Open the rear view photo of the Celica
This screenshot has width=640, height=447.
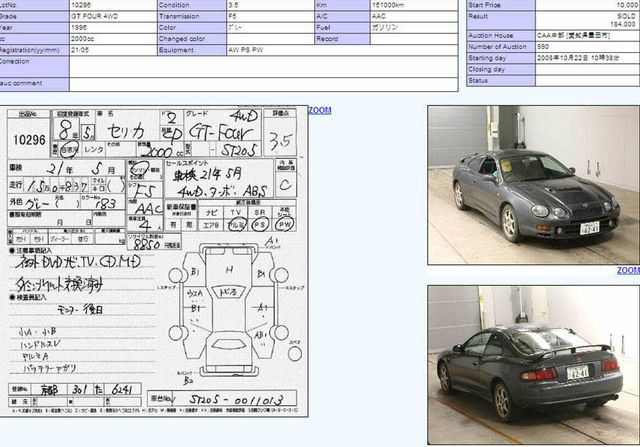point(533,365)
